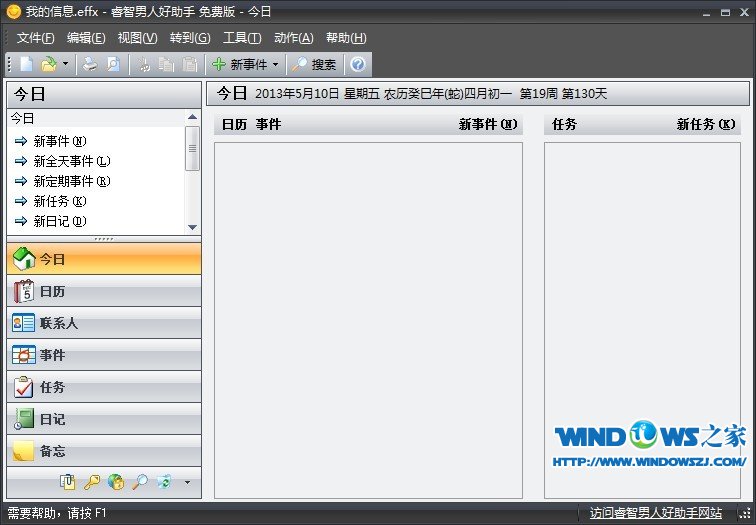Open the navigation pane options dropdown arrow
Viewport: 756px width, 525px height.
click(x=187, y=483)
